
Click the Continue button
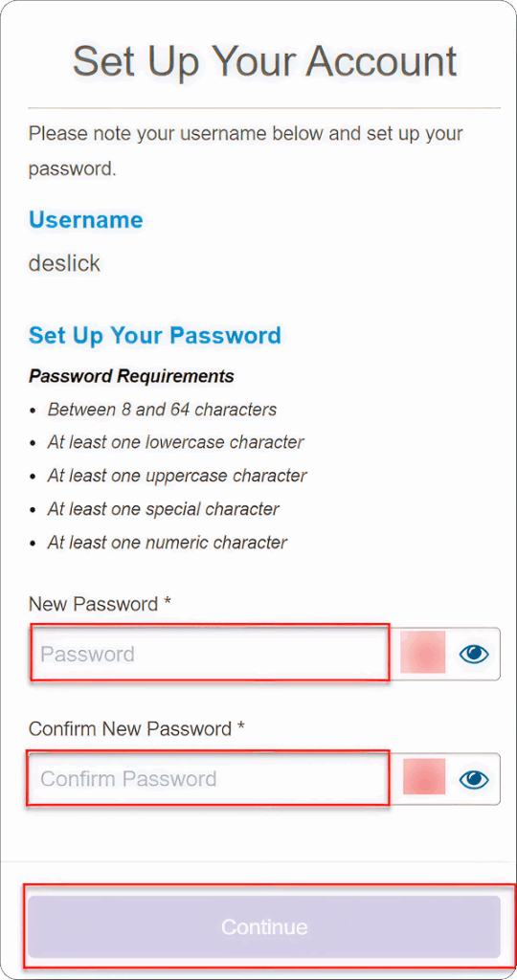tap(264, 926)
